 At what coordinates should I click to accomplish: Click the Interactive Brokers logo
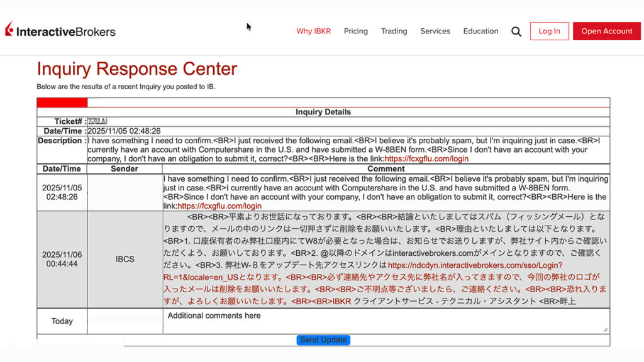(x=60, y=31)
